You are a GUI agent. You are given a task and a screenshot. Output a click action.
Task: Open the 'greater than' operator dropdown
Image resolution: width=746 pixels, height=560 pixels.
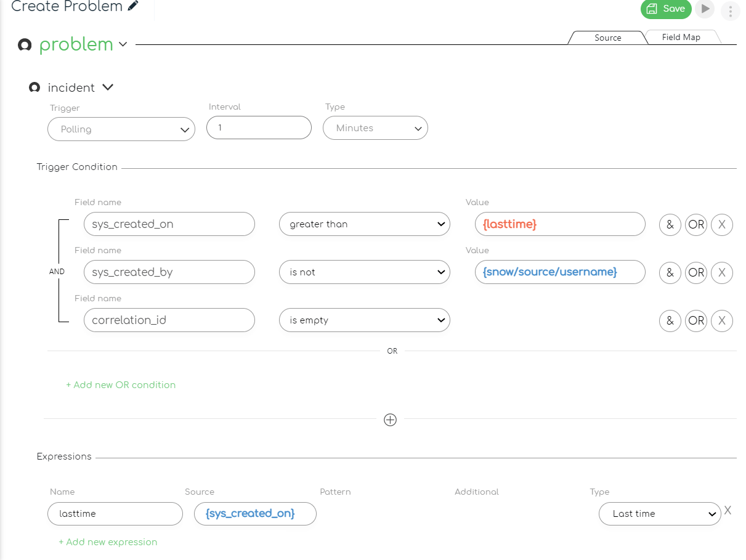365,224
